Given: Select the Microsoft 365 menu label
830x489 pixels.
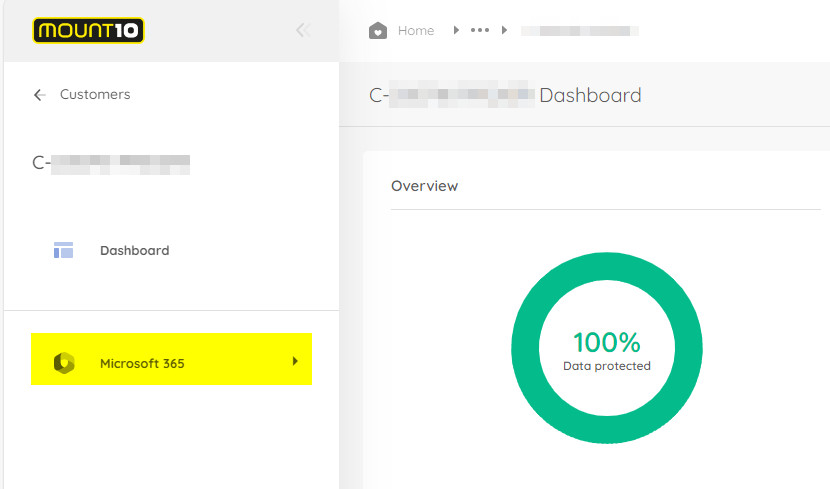Looking at the screenshot, I should 142,363.
